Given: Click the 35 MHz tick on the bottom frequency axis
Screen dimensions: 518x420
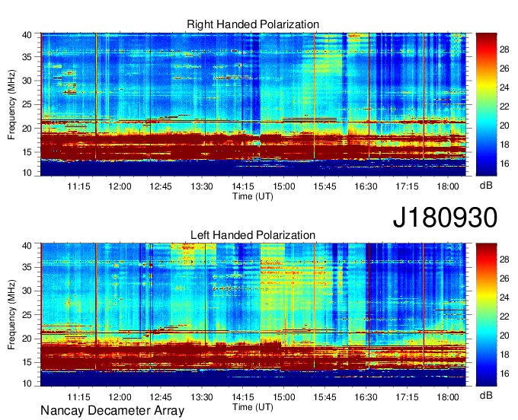Looking at the screenshot, I should point(27,267).
